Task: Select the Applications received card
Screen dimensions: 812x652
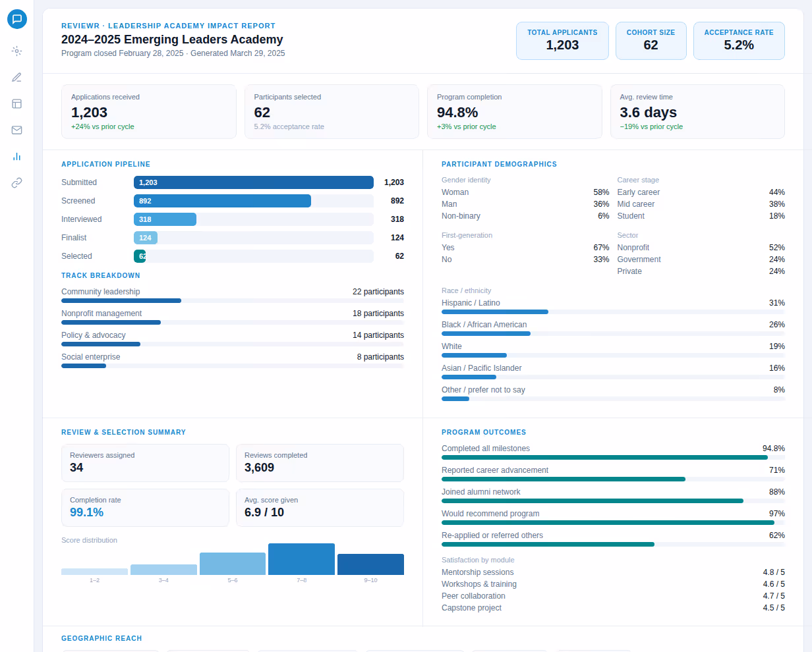Action: (149, 111)
